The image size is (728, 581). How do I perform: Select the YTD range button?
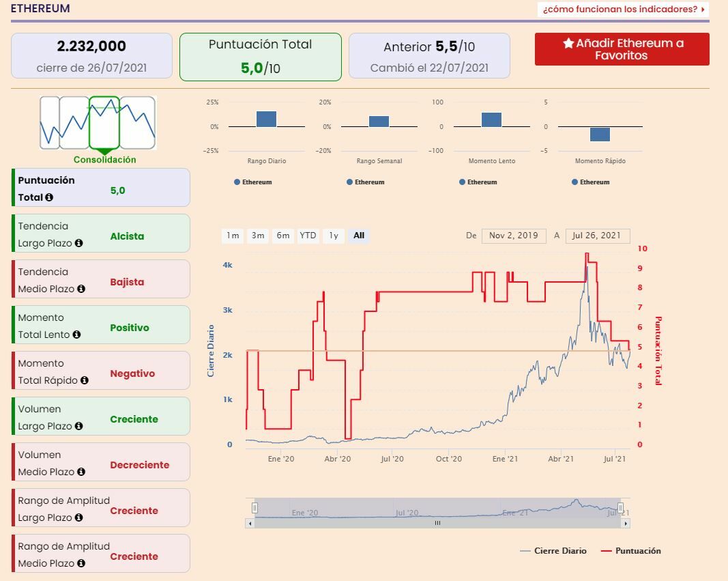pyautogui.click(x=308, y=236)
